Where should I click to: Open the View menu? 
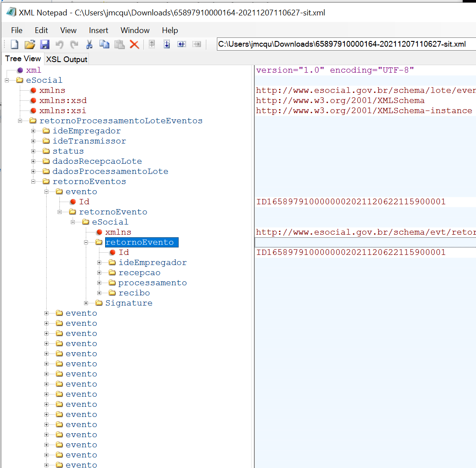68,30
